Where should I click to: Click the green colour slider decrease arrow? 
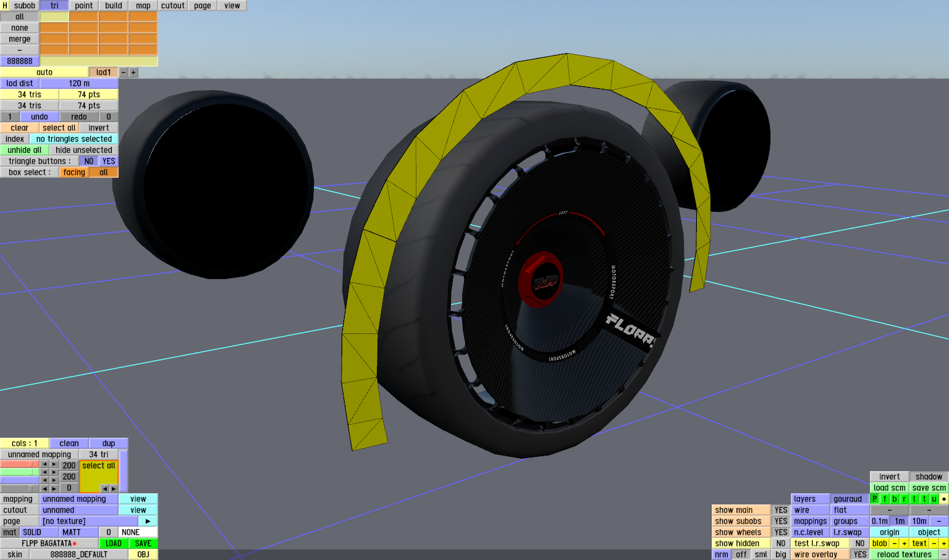pyautogui.click(x=44, y=472)
